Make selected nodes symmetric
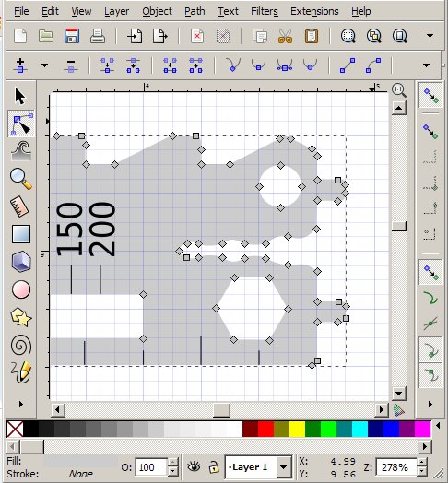Image resolution: width=448 pixels, height=483 pixels. pyautogui.click(x=285, y=65)
